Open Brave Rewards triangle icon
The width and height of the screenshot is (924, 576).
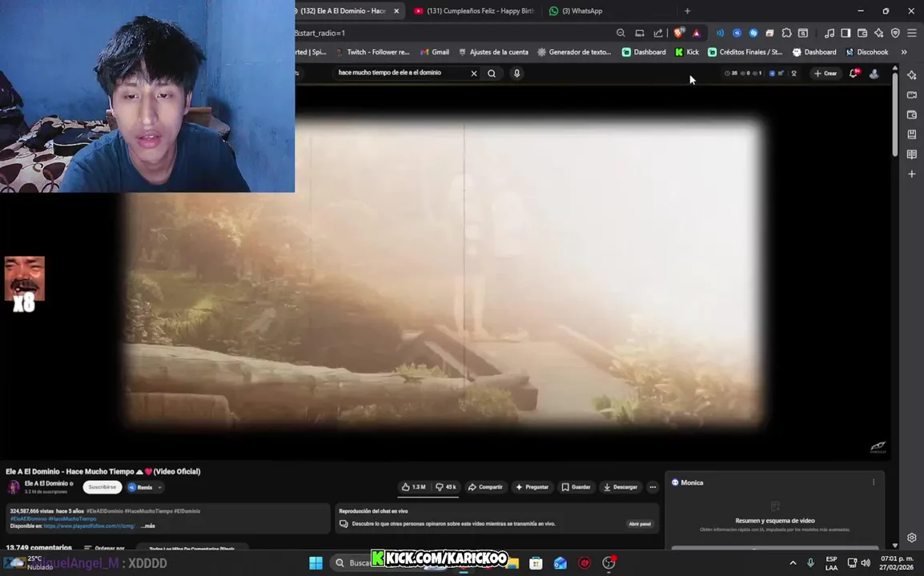tap(697, 33)
